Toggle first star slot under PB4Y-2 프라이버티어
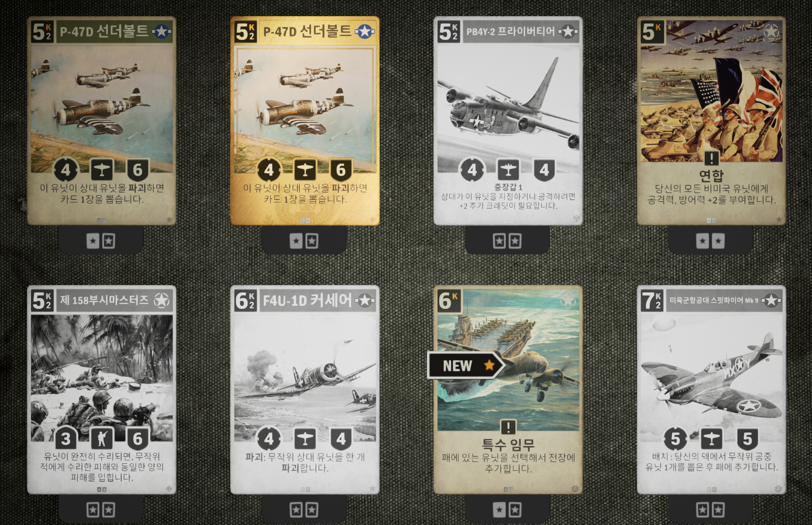 pyautogui.click(x=499, y=241)
